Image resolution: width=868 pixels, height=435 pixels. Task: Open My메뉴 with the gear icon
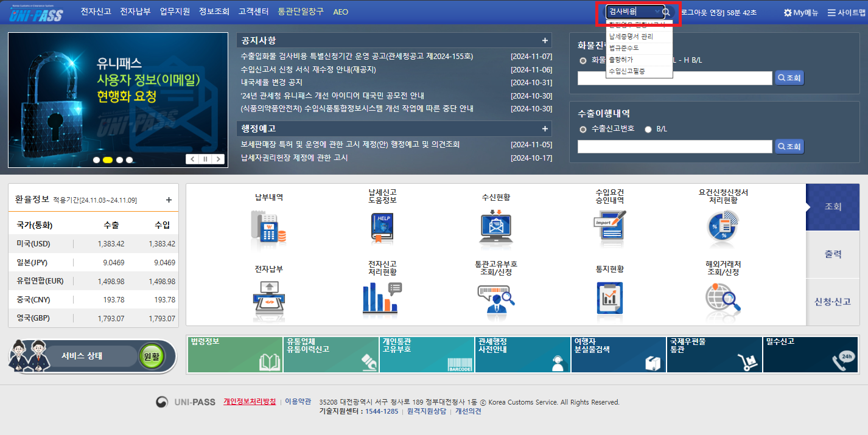click(x=800, y=12)
